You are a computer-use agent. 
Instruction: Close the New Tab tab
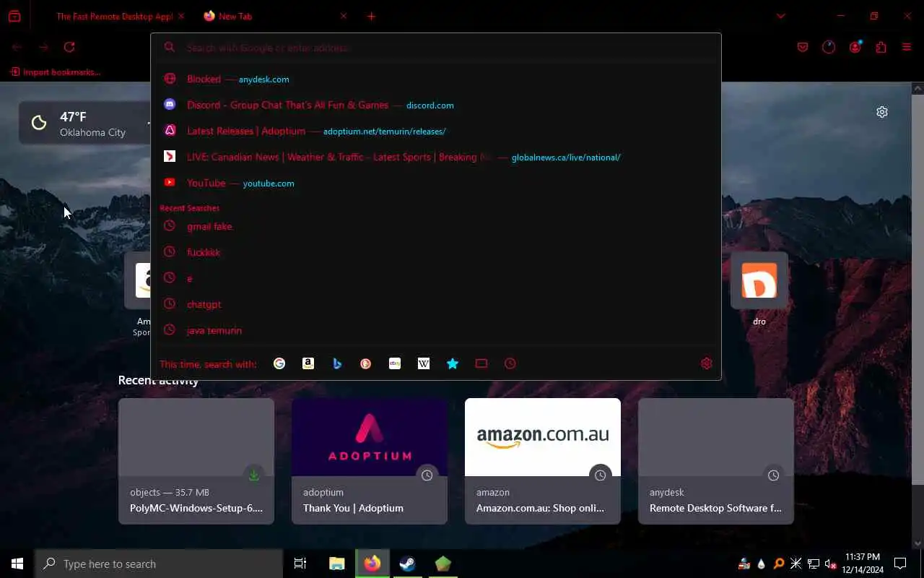[x=344, y=16]
